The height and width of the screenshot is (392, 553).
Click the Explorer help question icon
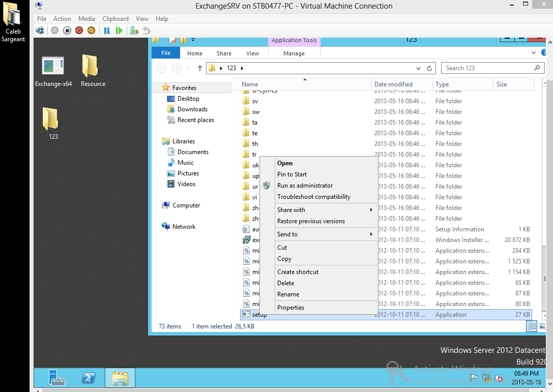point(544,53)
